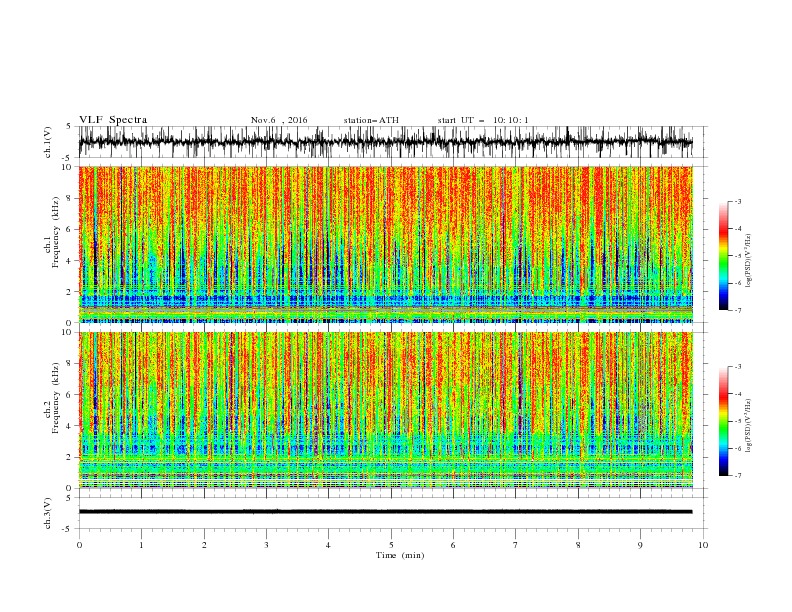Click the date label 'Nov.6 , 2016'
This screenshot has width=792, height=612.
point(279,120)
